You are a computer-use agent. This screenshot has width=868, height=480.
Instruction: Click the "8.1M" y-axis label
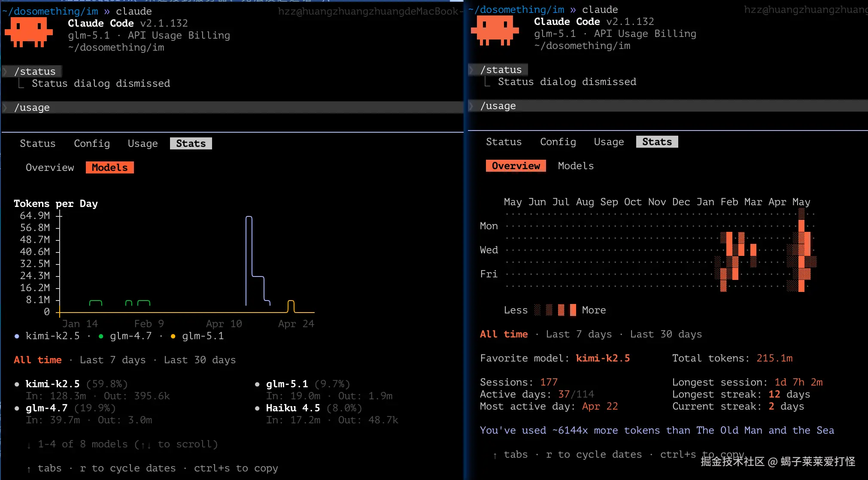coord(38,300)
